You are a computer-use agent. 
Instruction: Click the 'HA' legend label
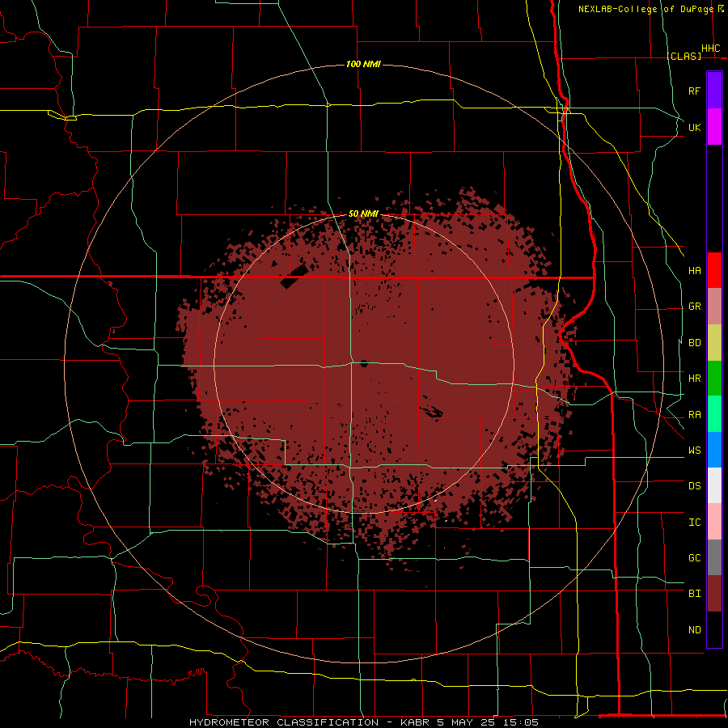pos(694,271)
